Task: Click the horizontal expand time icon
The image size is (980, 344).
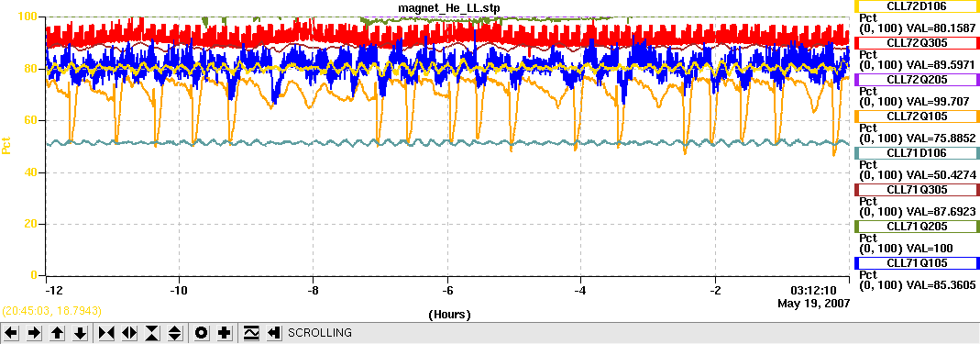Action: 129,333
